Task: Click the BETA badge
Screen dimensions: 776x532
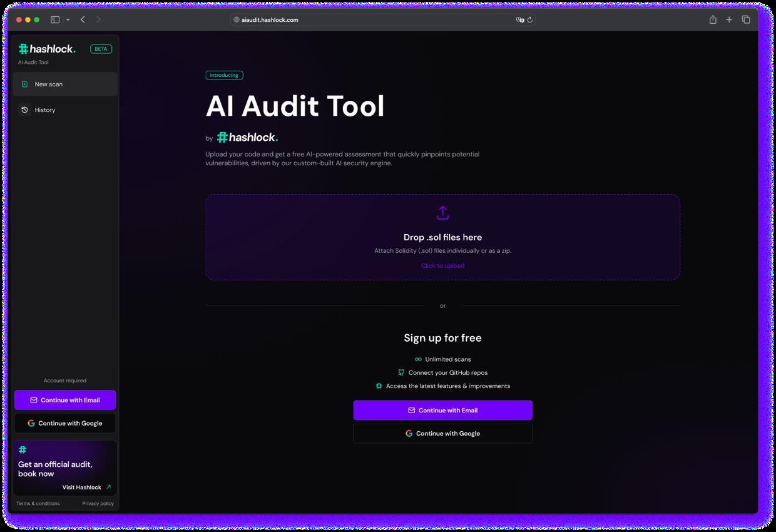Action: [101, 49]
